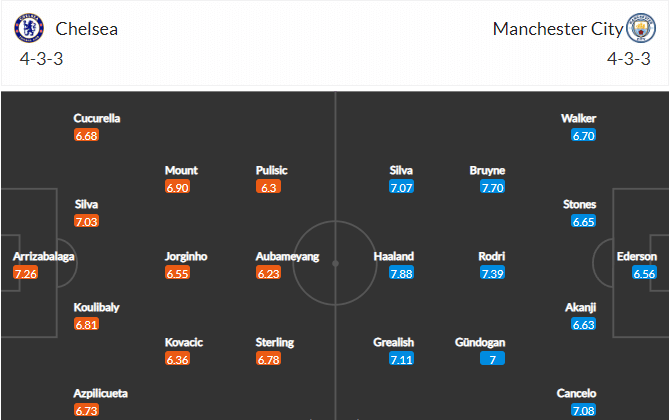This screenshot has width=669, height=420.
Task: Click Sterling's 6.78 rating badge
Action: [x=268, y=359]
